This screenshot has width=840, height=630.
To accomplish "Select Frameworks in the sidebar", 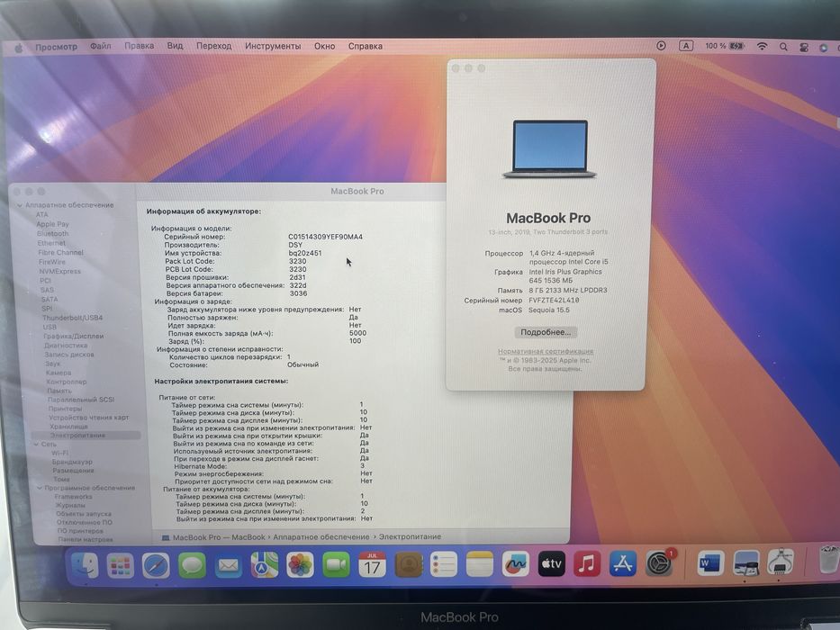I will [x=74, y=497].
